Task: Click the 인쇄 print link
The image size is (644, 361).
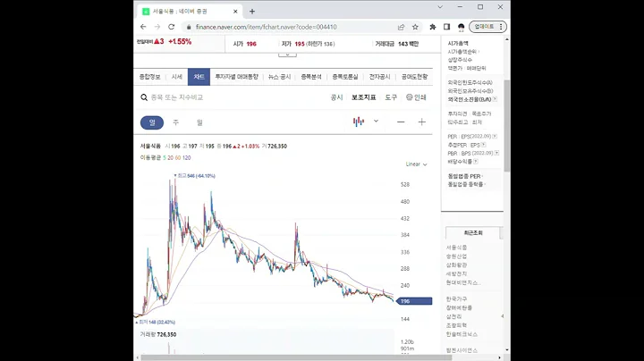Action: pos(420,97)
